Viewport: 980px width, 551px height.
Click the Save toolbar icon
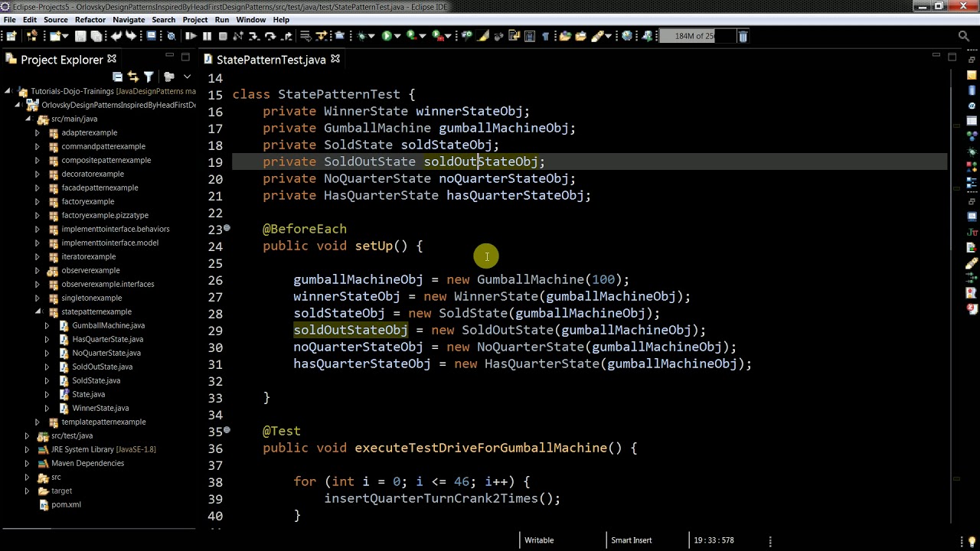(x=80, y=36)
